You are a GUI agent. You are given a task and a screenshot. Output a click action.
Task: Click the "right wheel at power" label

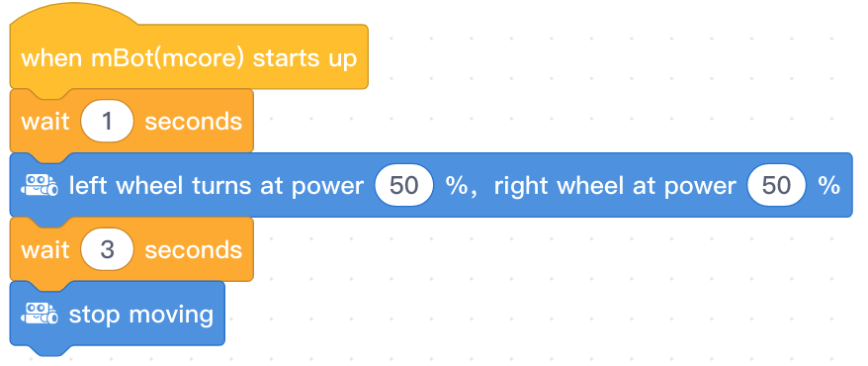615,187
